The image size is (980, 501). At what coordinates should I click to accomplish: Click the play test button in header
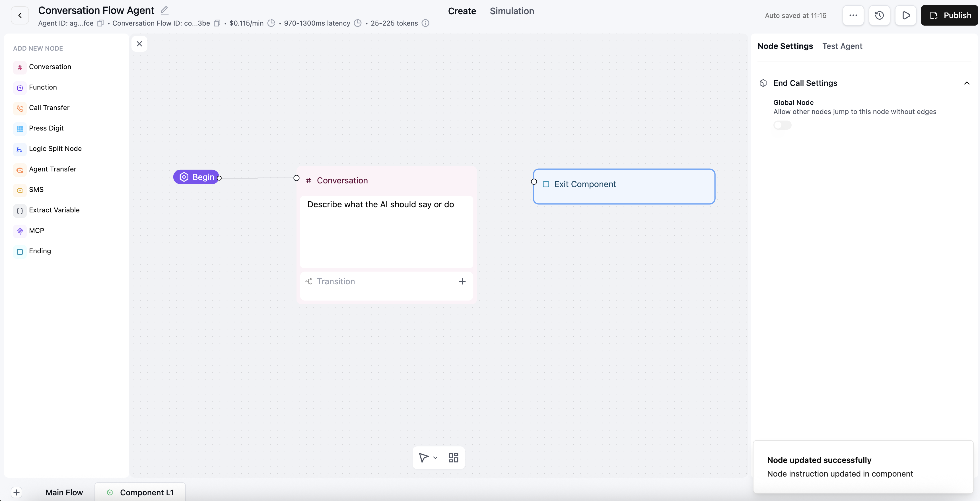pyautogui.click(x=906, y=16)
